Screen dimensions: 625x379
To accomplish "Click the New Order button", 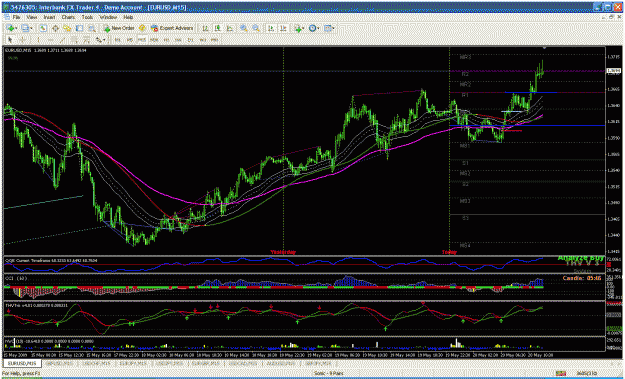I will (x=119, y=28).
